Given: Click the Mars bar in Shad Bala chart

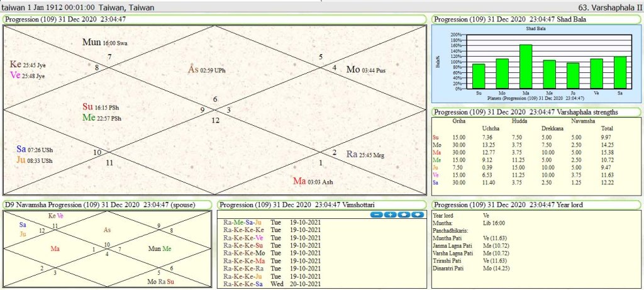Looking at the screenshot, I should (x=526, y=67).
